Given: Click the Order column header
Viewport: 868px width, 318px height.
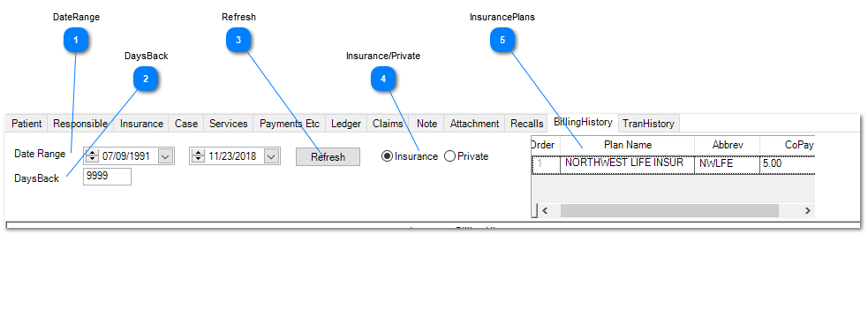Looking at the screenshot, I should pyautogui.click(x=546, y=145).
